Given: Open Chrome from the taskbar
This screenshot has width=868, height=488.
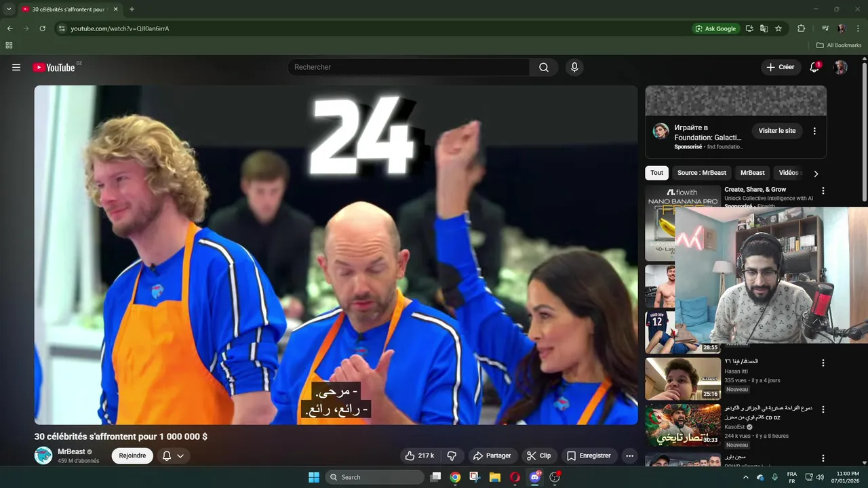Looking at the screenshot, I should tap(455, 477).
